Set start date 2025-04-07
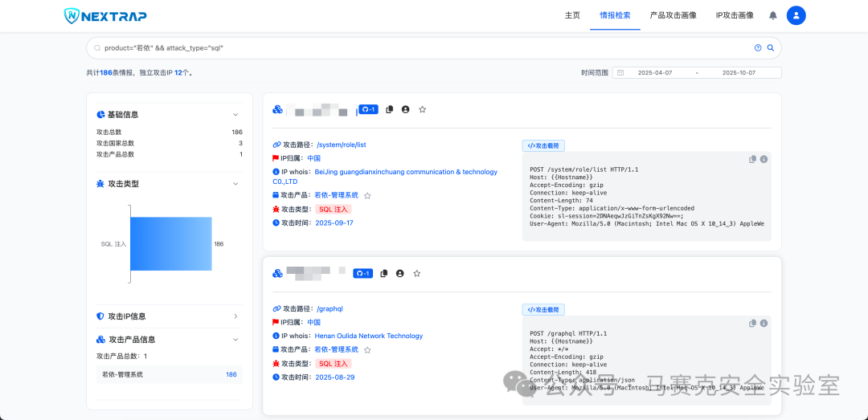 [655, 72]
